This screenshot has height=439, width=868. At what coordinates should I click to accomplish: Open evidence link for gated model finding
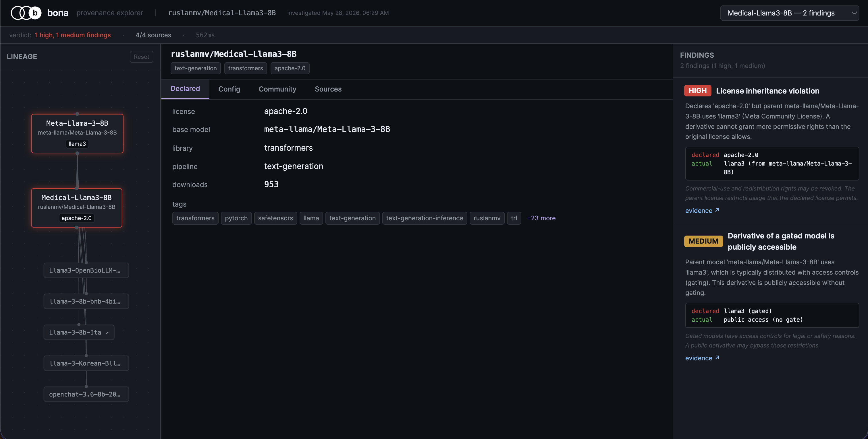pos(702,358)
